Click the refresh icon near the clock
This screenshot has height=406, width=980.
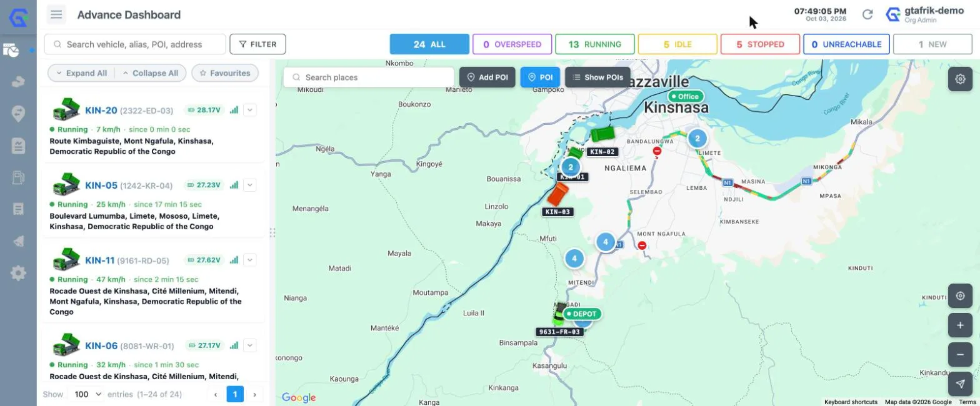tap(867, 14)
